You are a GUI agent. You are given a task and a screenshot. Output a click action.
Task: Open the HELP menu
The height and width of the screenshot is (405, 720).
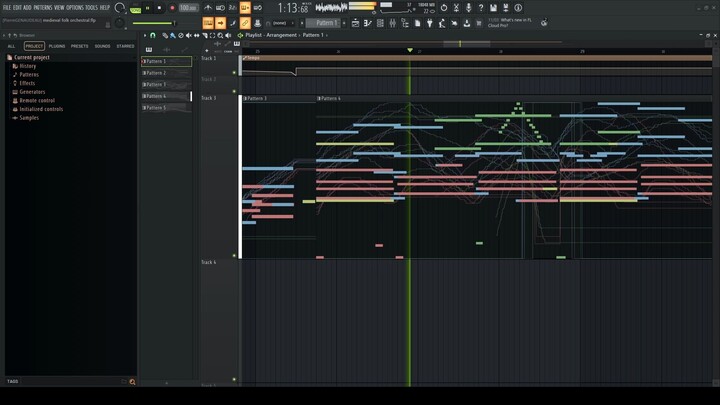coord(105,7)
